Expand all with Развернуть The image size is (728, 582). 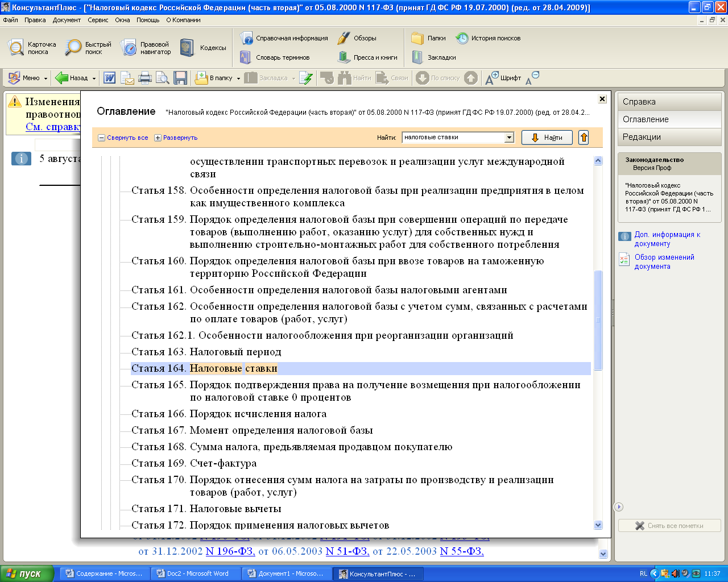(x=176, y=138)
